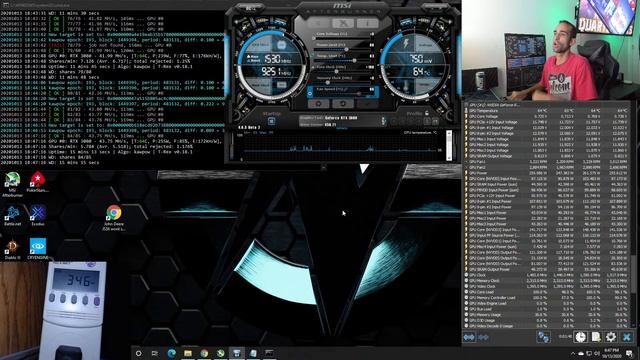The image size is (640, 360).
Task: Toggle Fan Speed auto mode in Afterburner
Action: 310,93
